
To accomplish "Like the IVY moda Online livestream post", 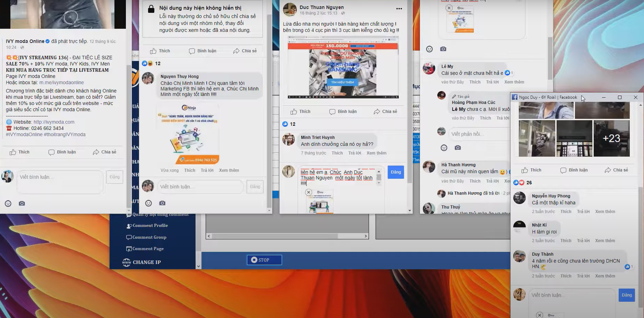I will [x=20, y=152].
